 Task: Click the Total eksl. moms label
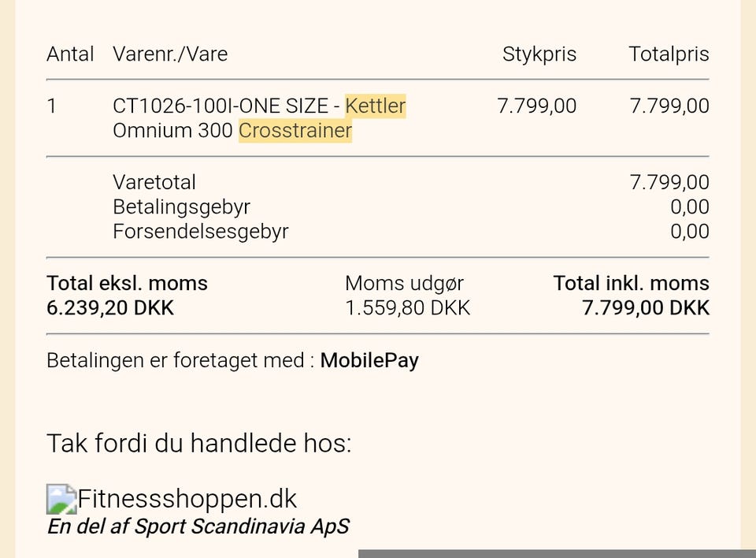click(127, 284)
